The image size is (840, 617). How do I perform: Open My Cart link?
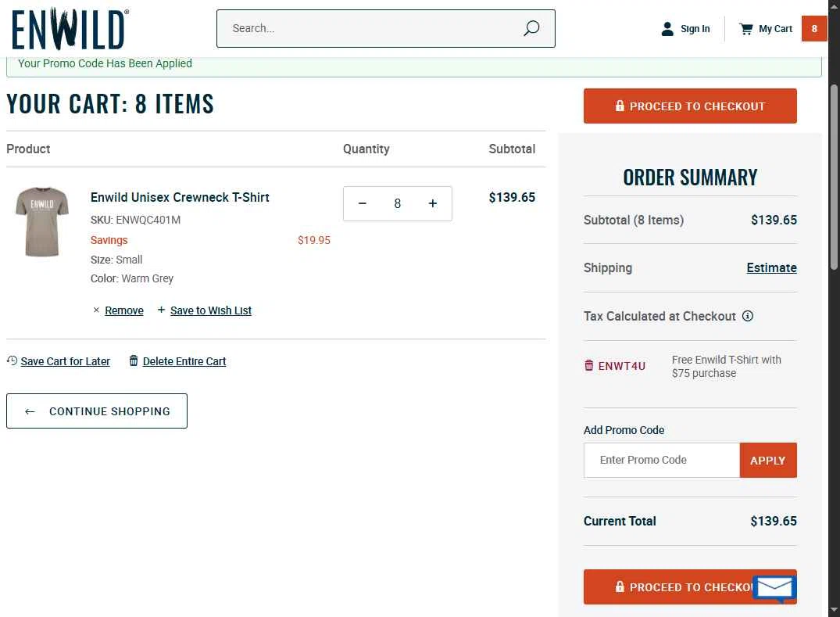coord(775,29)
